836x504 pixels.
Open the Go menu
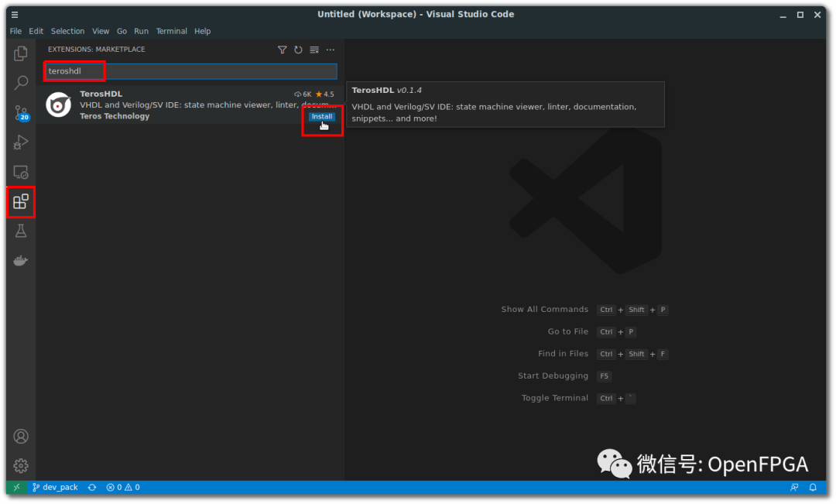tap(122, 32)
